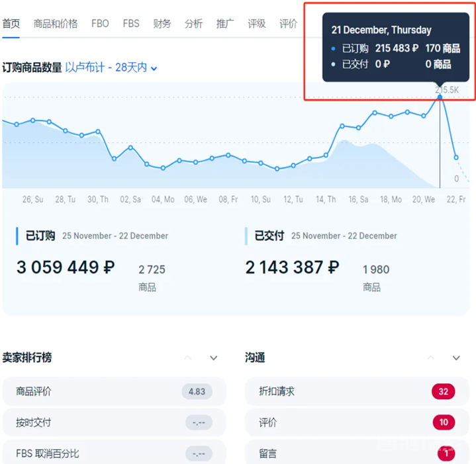This screenshot has width=476, height=464.
Task: Click the 沟通 section title
Action: pos(255,357)
